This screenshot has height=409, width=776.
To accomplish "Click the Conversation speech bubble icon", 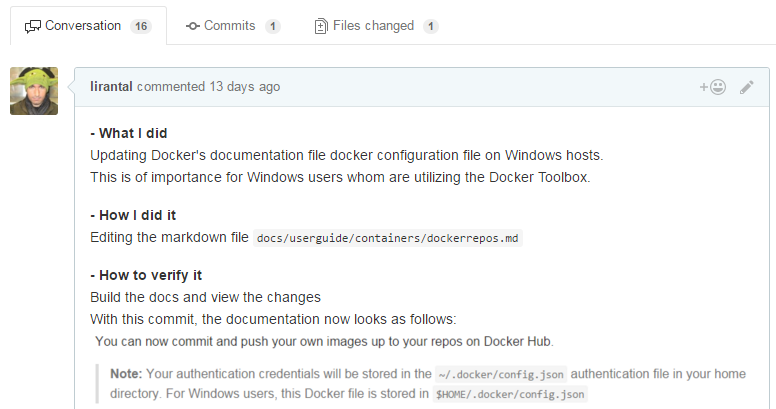I will [x=33, y=26].
